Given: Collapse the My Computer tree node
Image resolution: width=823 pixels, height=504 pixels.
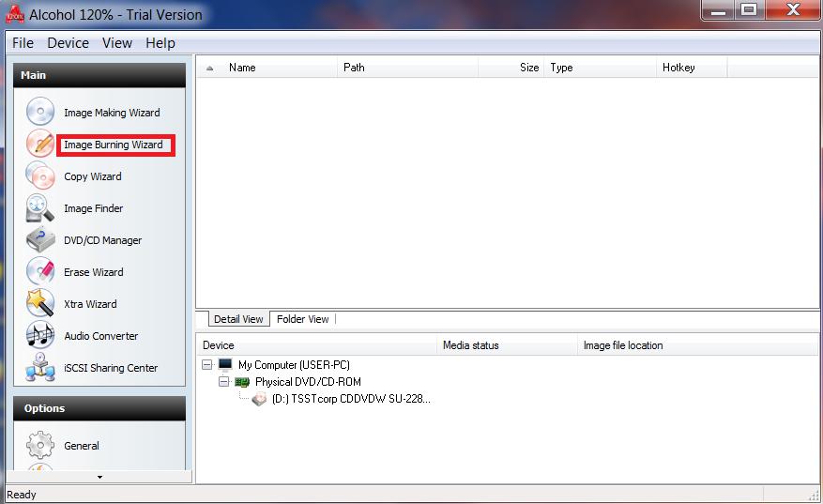Looking at the screenshot, I should coord(207,364).
